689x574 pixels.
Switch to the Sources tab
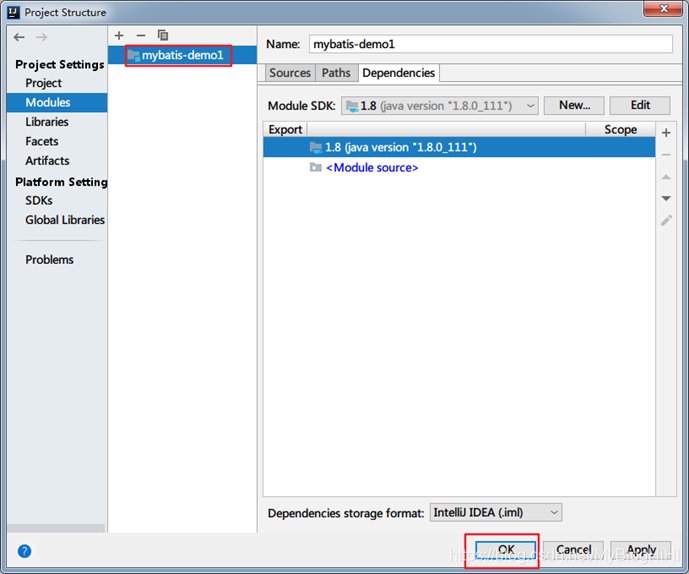click(290, 73)
